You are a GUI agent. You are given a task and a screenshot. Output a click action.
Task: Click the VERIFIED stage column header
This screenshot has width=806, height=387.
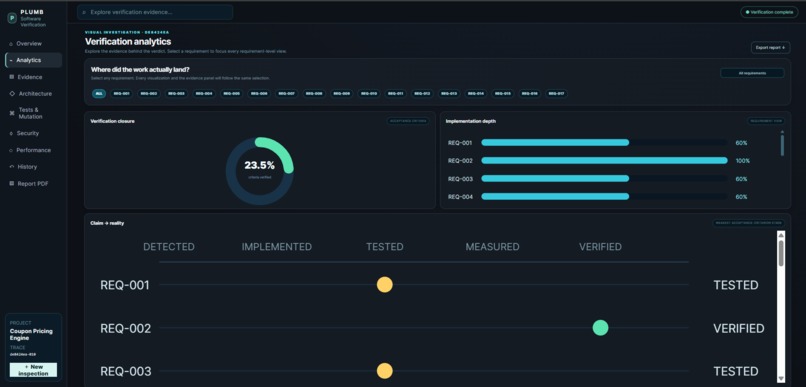click(x=600, y=247)
